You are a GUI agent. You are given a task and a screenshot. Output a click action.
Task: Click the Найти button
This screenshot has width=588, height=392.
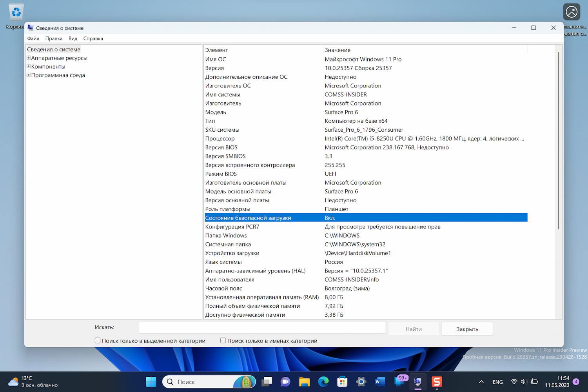pos(414,329)
